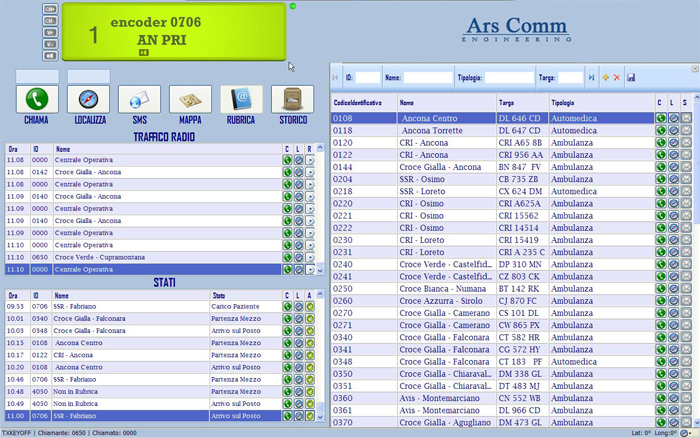This screenshot has width=700, height=438.
Task: Click the ID filter field in Rubrica
Action: [x=368, y=77]
